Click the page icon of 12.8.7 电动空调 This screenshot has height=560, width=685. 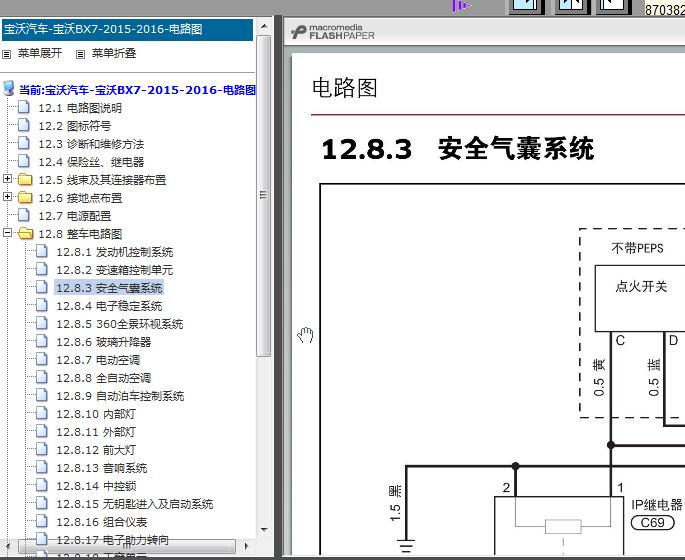pyautogui.click(x=42, y=359)
